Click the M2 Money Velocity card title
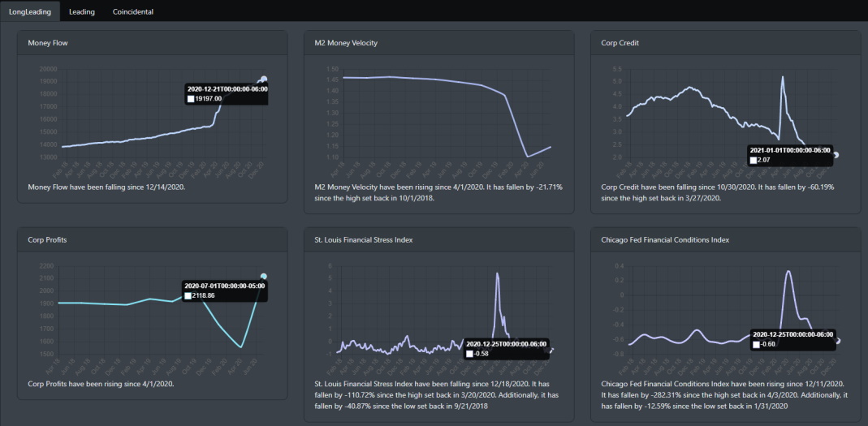Viewport: 868px width, 426px height. [x=346, y=42]
